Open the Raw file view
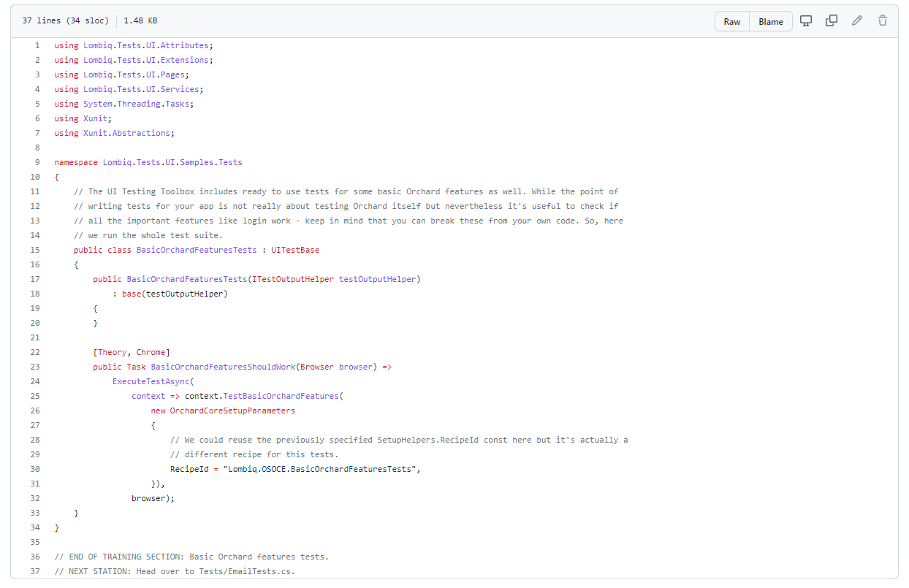 [x=732, y=21]
